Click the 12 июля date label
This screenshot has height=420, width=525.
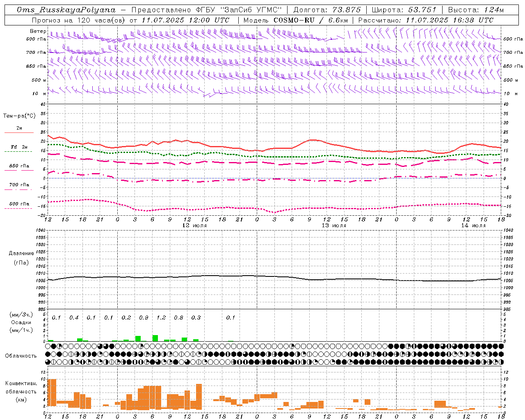click(x=194, y=226)
